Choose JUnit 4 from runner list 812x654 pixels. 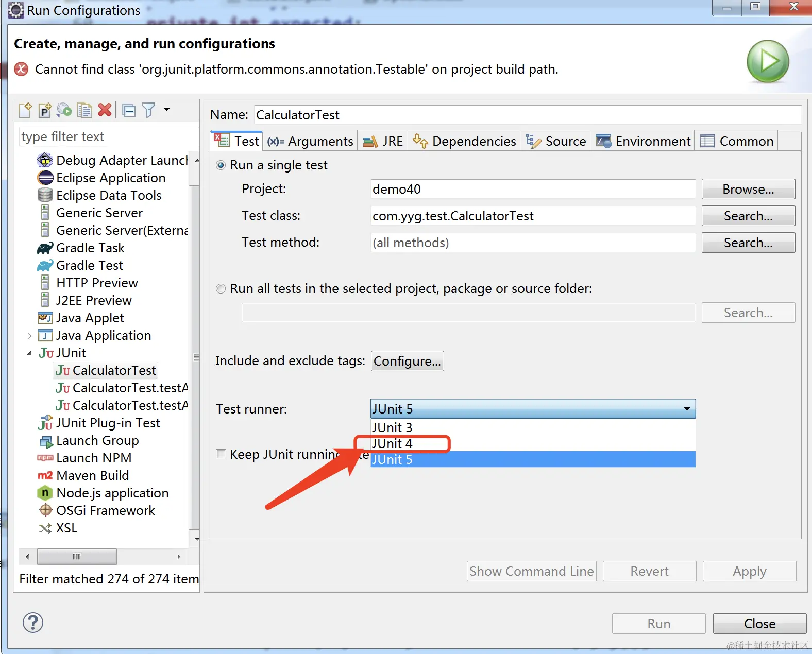point(533,443)
